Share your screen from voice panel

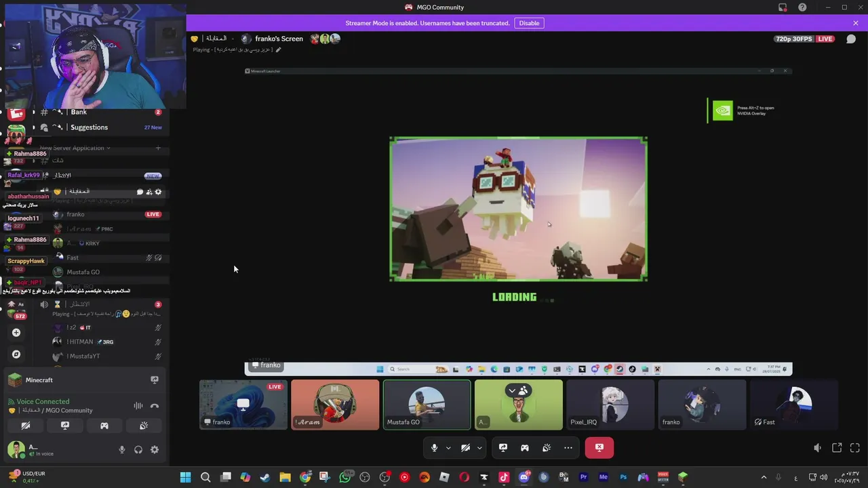(x=65, y=426)
